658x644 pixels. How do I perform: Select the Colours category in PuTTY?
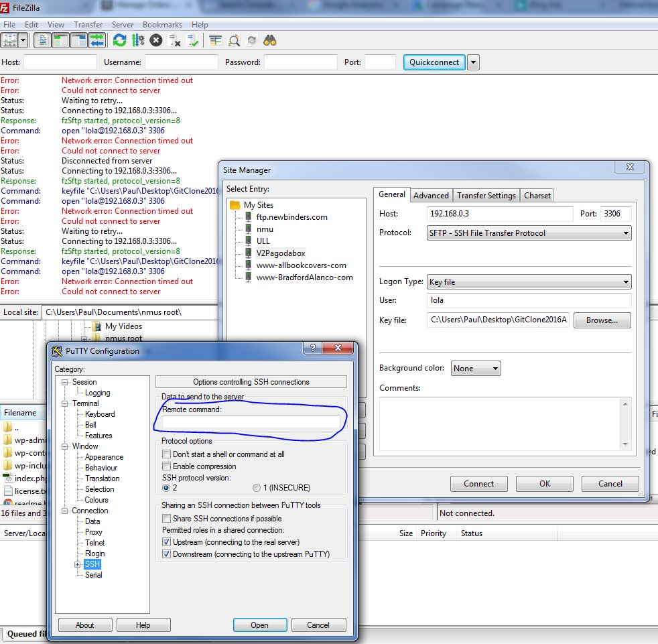pyautogui.click(x=96, y=499)
